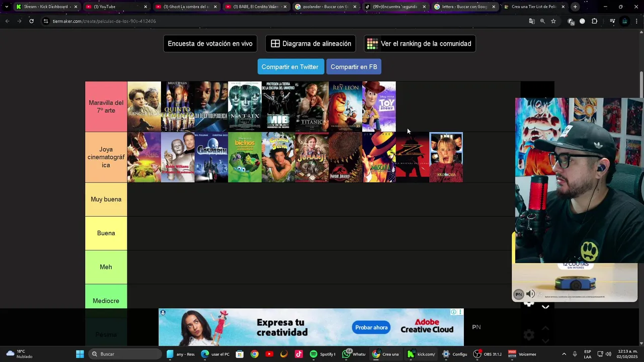Select the Matrix poster
Screen dimensions: 644x362
[x=245, y=107]
